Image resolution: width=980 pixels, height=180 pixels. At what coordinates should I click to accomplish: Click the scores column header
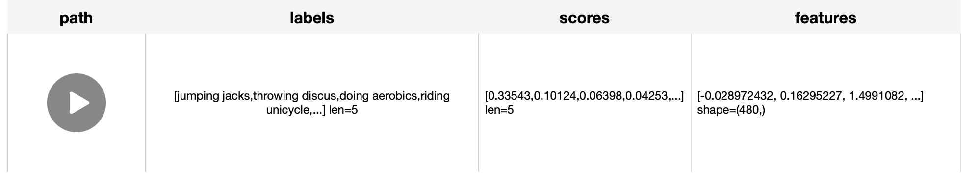coord(584,18)
